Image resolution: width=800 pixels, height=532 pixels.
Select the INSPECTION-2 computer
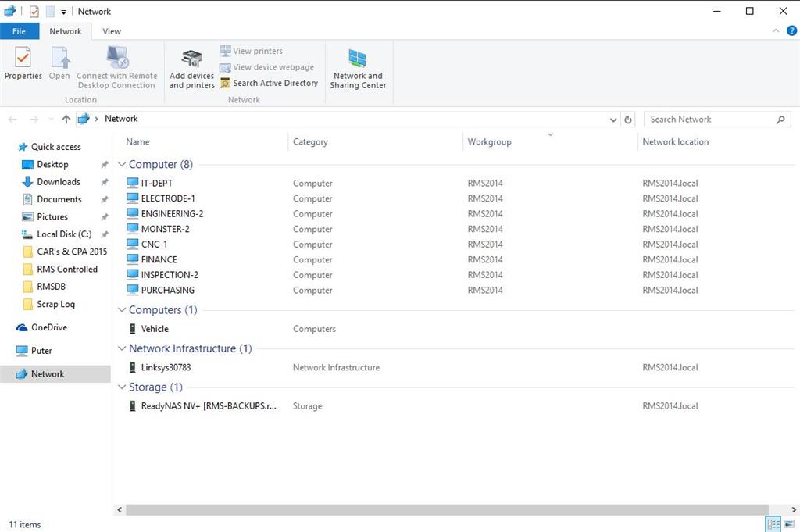click(x=170, y=275)
